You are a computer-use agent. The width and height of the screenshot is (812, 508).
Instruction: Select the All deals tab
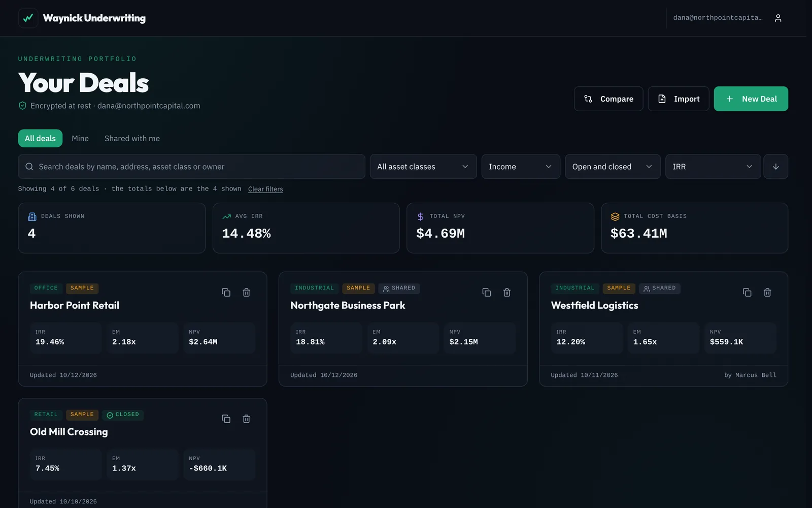[x=40, y=138]
